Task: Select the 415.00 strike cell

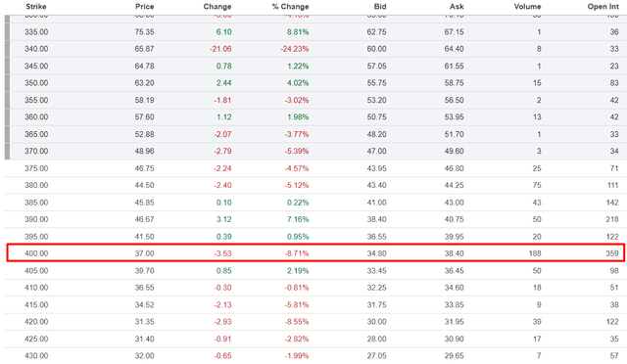Action: pyautogui.click(x=36, y=305)
